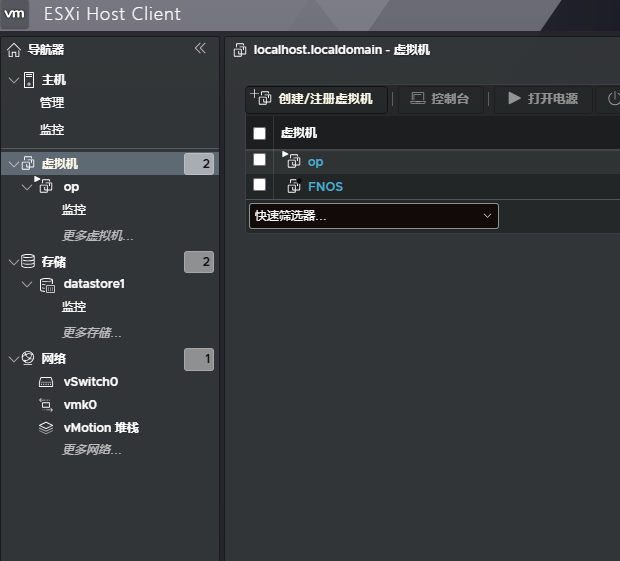620x561 pixels.
Task: Click the vSwitch0 switch icon
Action: 46,382
